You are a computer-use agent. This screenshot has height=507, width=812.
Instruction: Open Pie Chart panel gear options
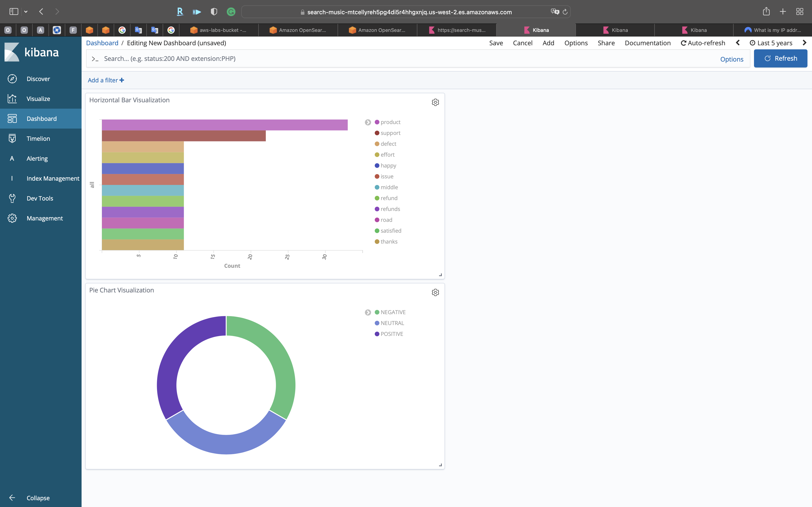[x=435, y=292]
